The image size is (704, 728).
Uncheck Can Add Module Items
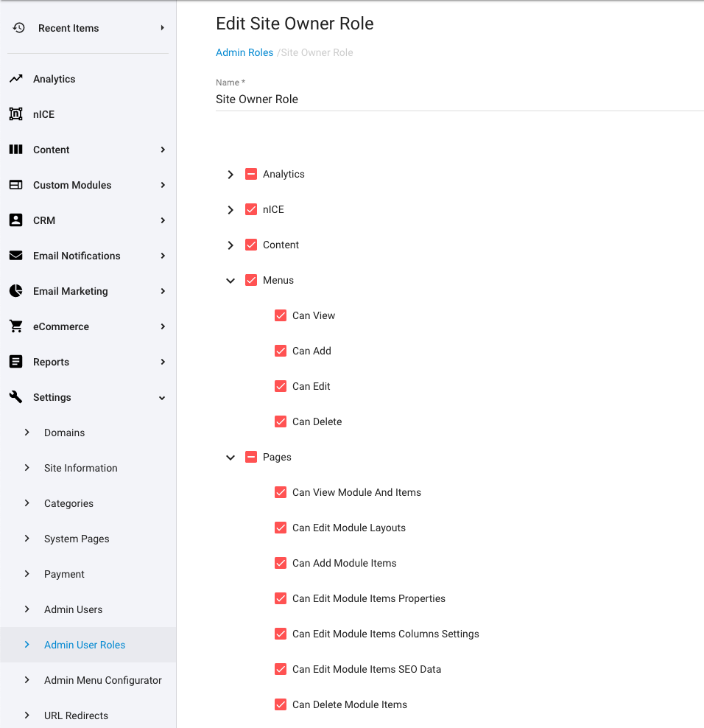[x=281, y=563]
